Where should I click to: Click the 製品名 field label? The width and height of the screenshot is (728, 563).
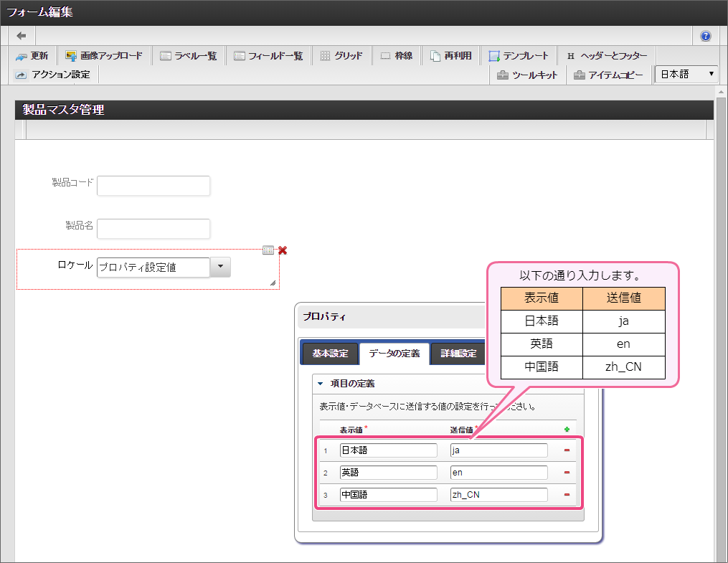pyautogui.click(x=80, y=226)
